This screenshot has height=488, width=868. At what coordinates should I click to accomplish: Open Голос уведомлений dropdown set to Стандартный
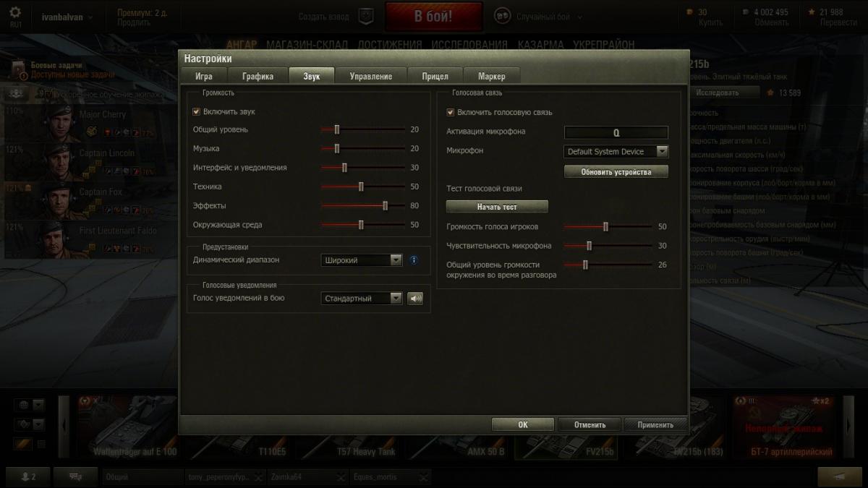tap(362, 298)
